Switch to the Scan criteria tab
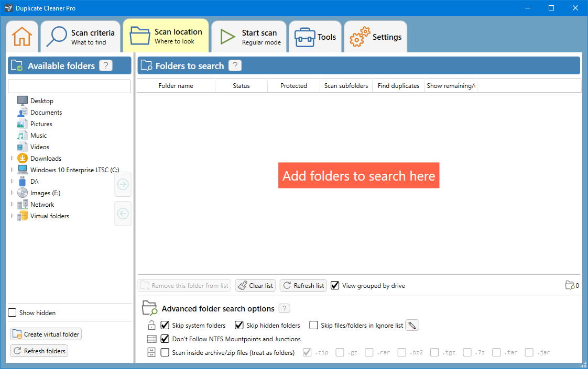 pos(80,37)
